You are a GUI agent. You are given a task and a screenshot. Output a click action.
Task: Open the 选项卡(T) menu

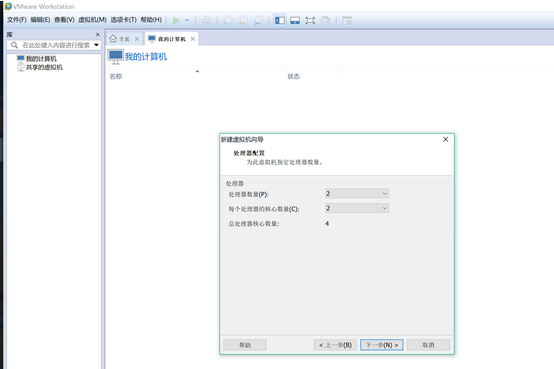[123, 20]
